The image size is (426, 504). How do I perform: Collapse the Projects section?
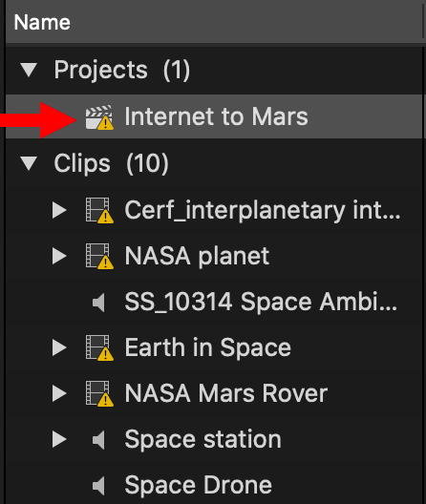(29, 70)
